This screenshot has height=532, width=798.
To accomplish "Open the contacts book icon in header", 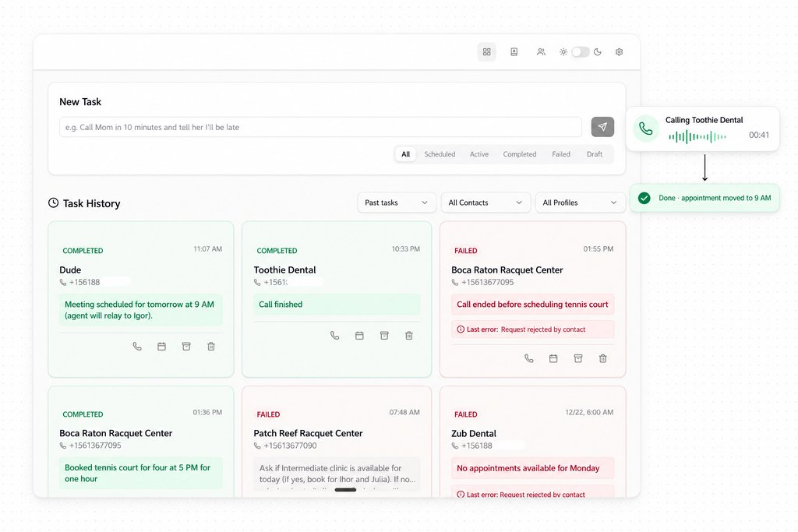I will click(514, 52).
